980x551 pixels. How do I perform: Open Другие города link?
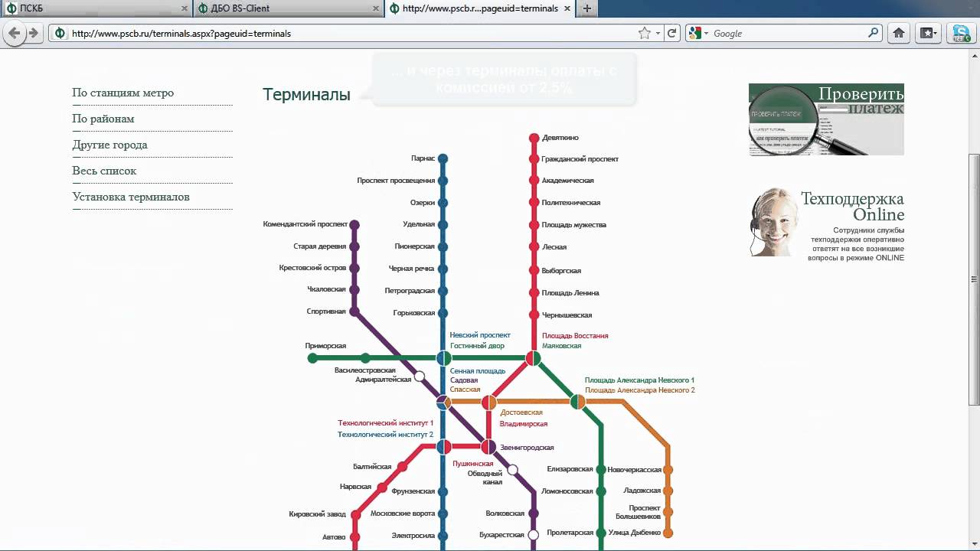point(110,145)
